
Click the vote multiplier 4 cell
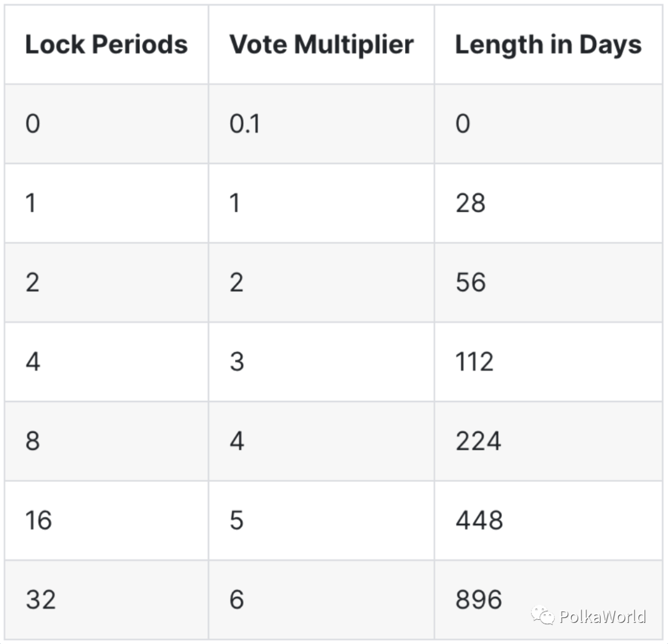click(237, 441)
